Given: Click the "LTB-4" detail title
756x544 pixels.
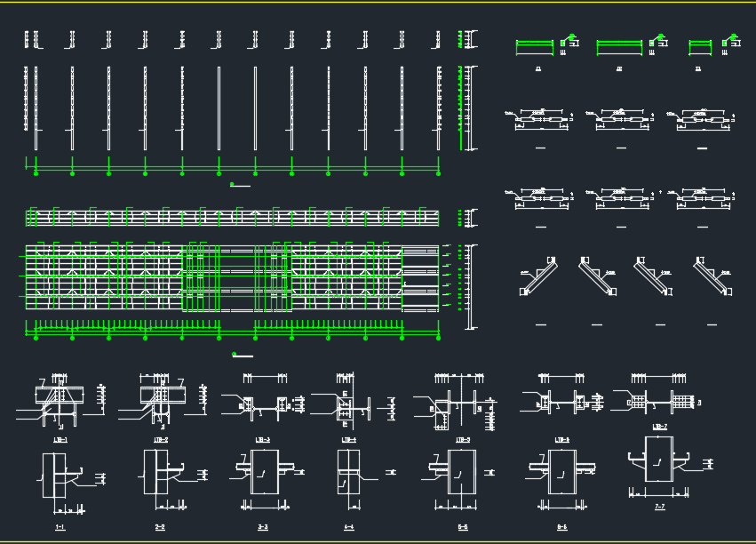Looking at the screenshot, I should (349, 440).
